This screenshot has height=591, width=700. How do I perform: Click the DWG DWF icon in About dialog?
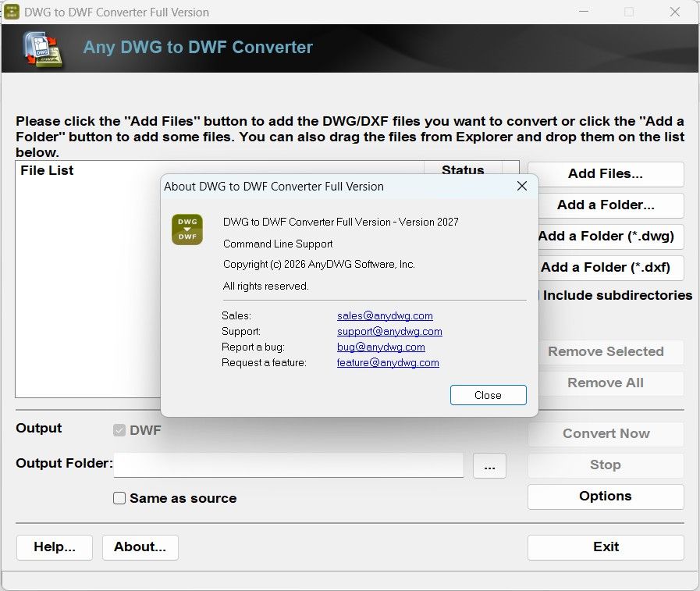pos(187,230)
